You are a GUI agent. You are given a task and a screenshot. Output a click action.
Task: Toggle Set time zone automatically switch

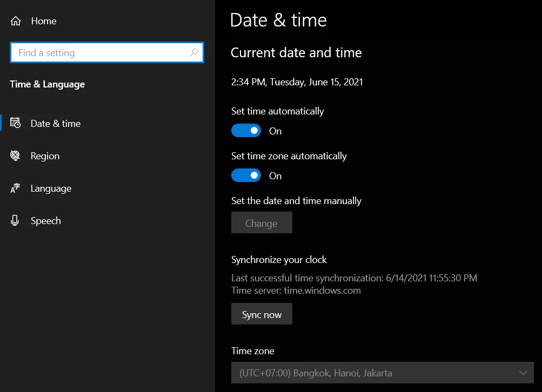[246, 175]
